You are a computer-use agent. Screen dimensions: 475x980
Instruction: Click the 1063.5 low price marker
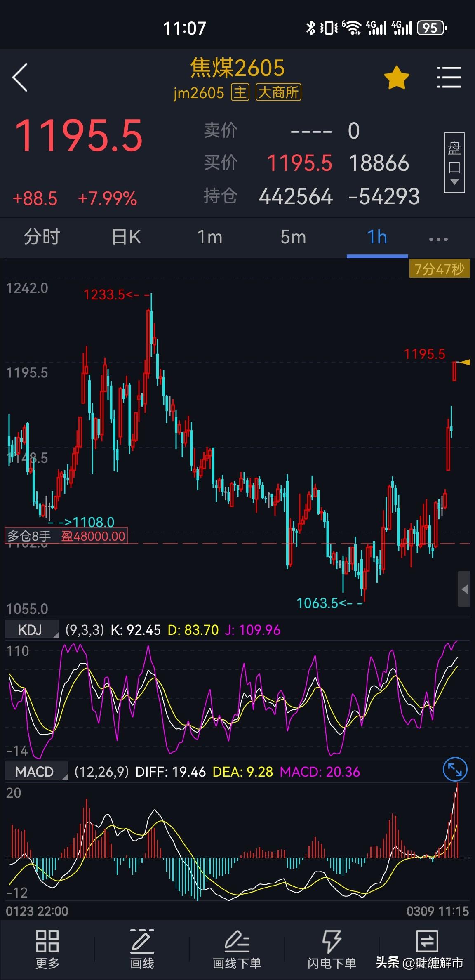point(317,603)
